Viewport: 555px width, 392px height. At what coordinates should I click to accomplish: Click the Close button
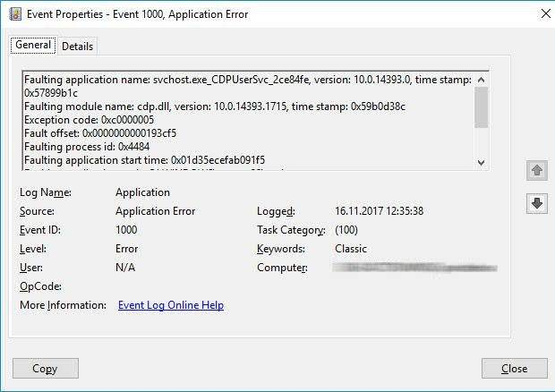click(x=515, y=369)
